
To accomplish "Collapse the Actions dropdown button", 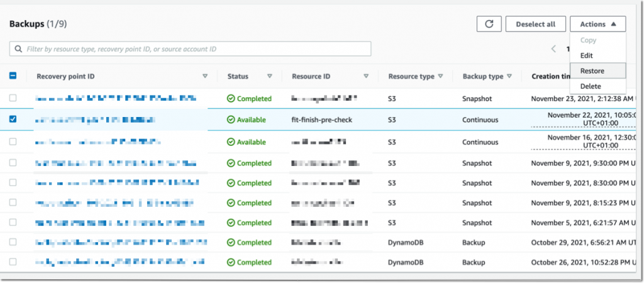I will 597,24.
